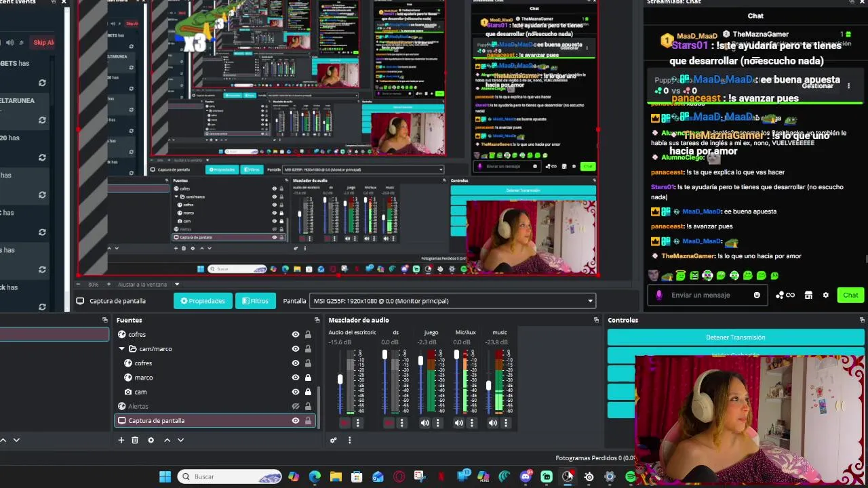Pop out the Controles panel
This screenshot has height=488, width=868.
(862, 320)
